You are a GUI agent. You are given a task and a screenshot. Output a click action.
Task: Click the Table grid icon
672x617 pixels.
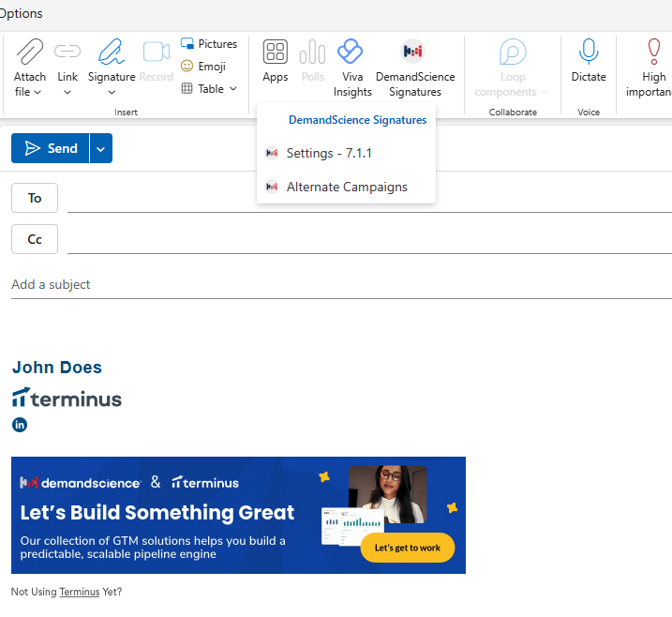point(187,88)
